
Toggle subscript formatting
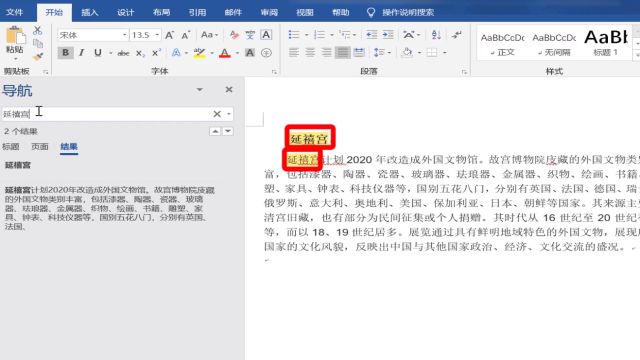(140, 53)
